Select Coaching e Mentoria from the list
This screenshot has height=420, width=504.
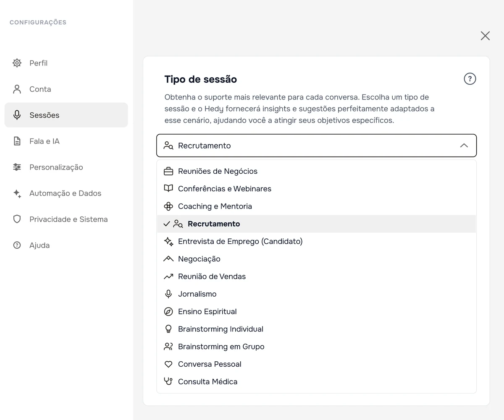click(x=316, y=206)
